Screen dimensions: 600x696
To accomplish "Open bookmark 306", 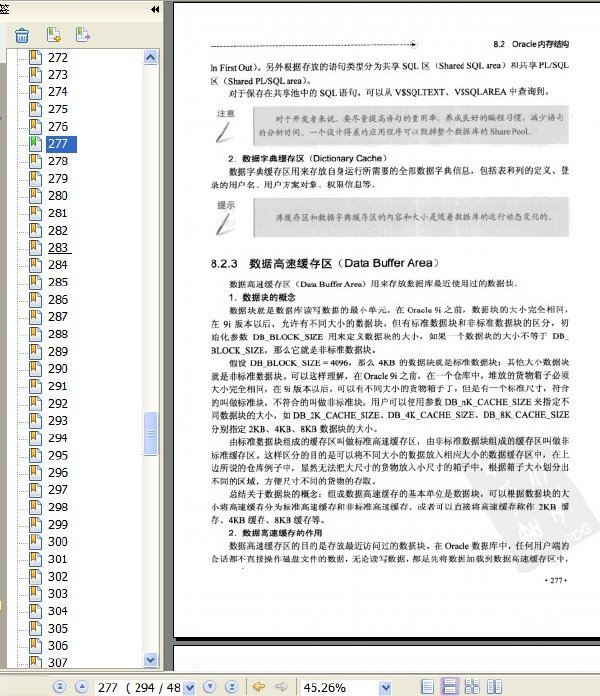I will click(58, 645).
